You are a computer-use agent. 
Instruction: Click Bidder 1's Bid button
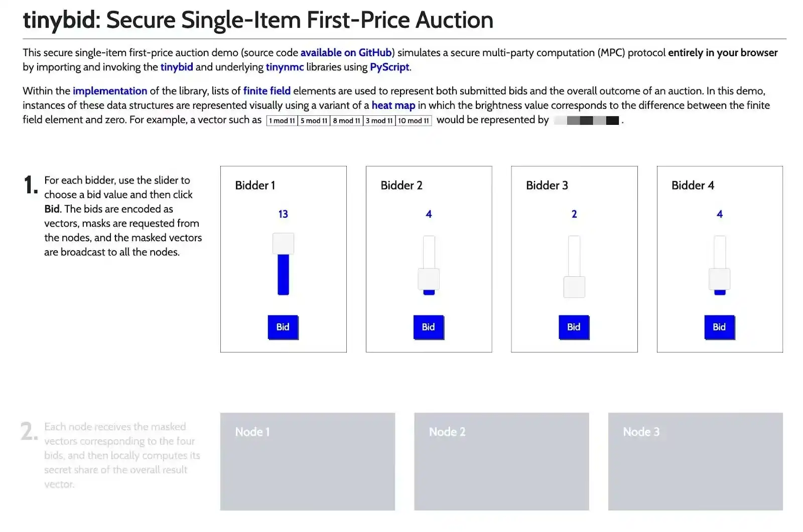[x=283, y=327]
